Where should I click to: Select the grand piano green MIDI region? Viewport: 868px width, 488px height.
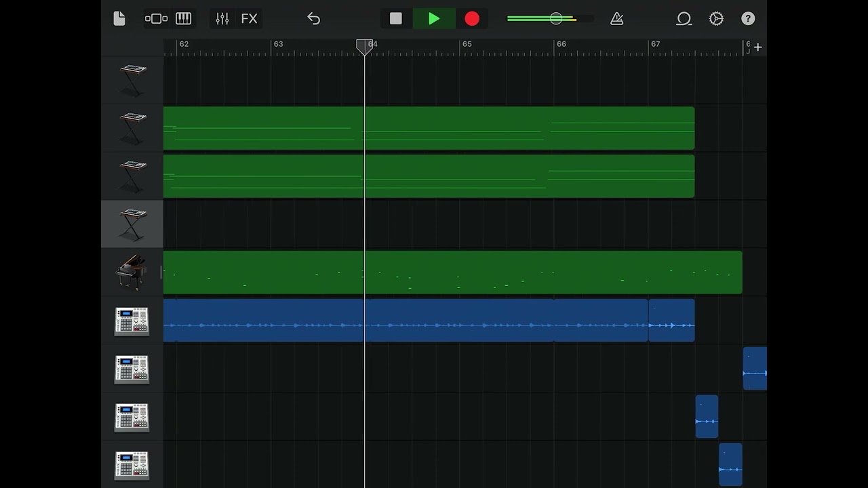pos(452,272)
